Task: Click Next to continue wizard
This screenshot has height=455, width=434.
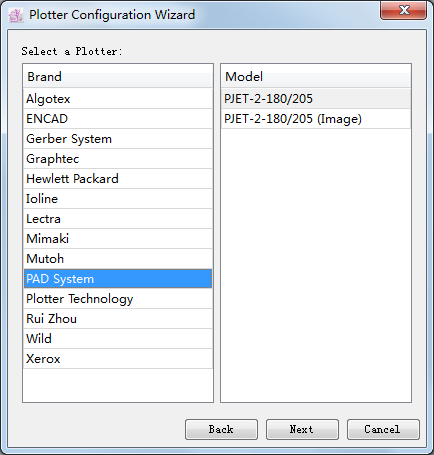Action: (302, 429)
